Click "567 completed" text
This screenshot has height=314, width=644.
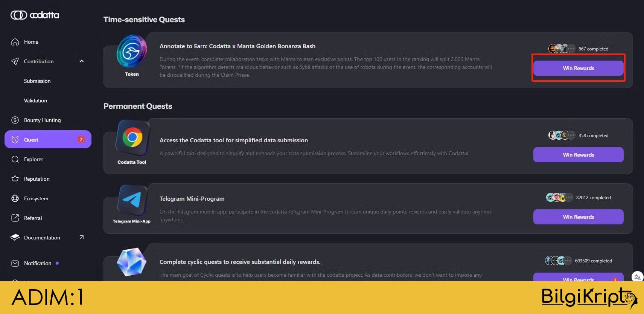tap(593, 49)
